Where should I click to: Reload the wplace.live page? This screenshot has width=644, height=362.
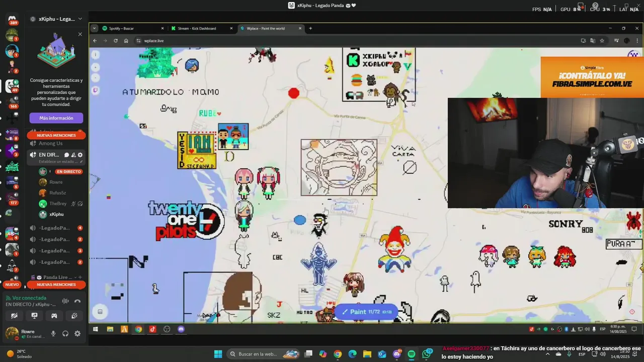pyautogui.click(x=116, y=41)
